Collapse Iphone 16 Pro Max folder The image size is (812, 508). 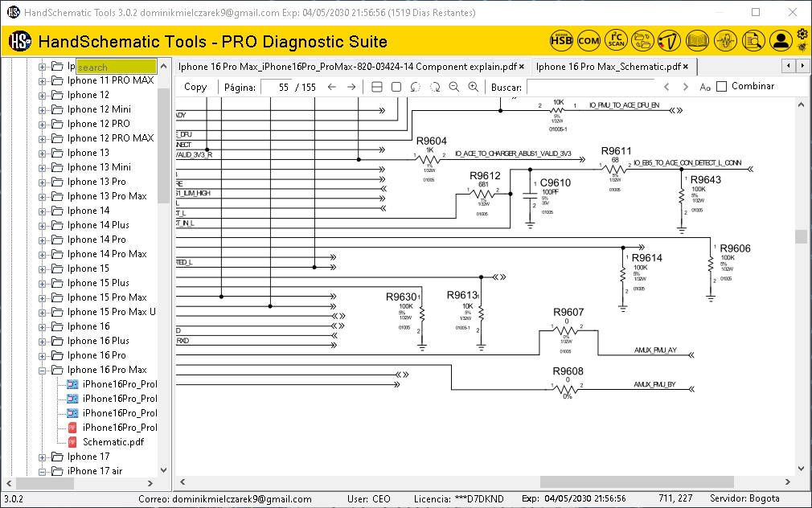tap(42, 371)
